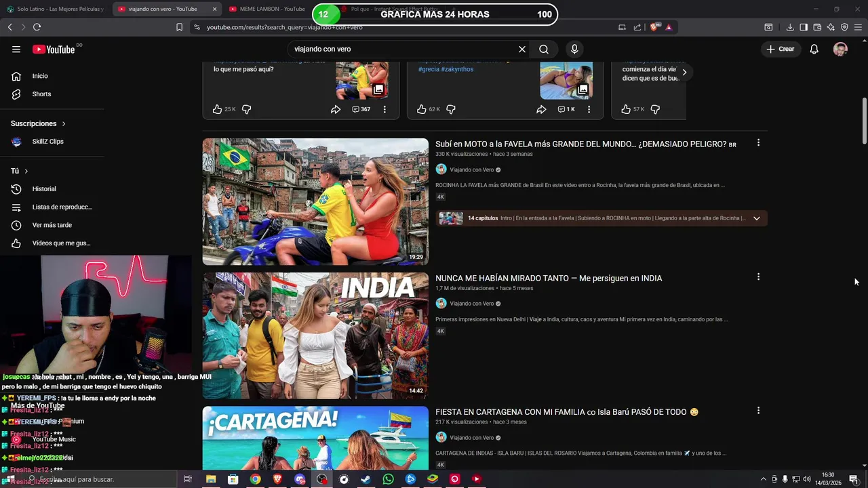Open more options for the CARTAGENA video
The width and height of the screenshot is (868, 488).
coord(758,411)
